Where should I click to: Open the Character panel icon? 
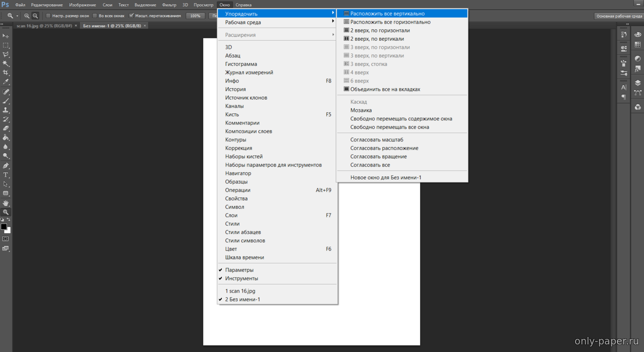pos(624,87)
